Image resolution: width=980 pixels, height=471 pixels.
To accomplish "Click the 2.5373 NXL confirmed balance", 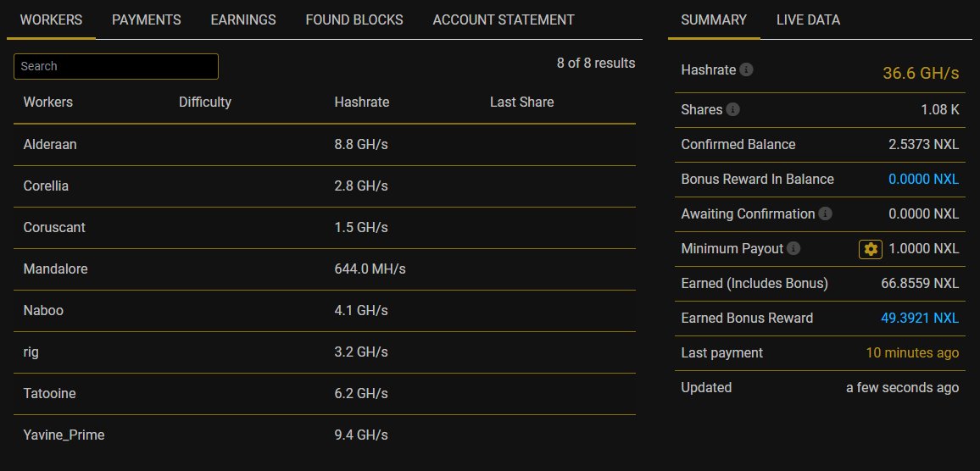I will pos(924,145).
